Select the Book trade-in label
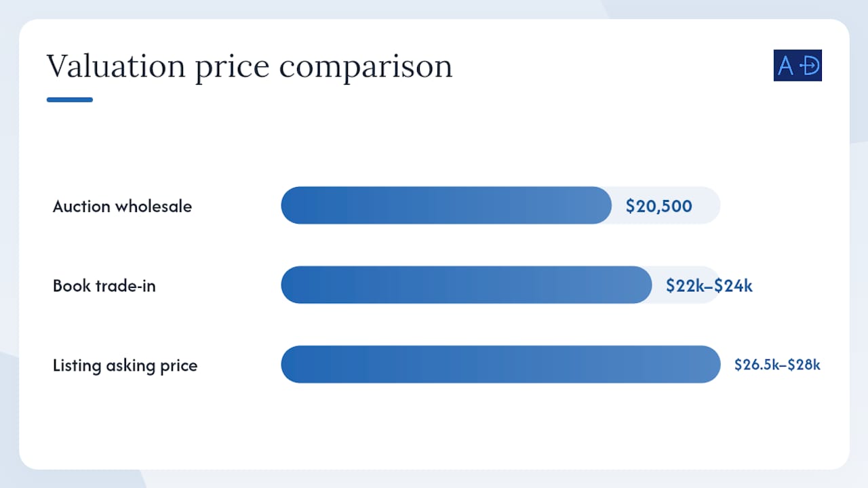 104,285
